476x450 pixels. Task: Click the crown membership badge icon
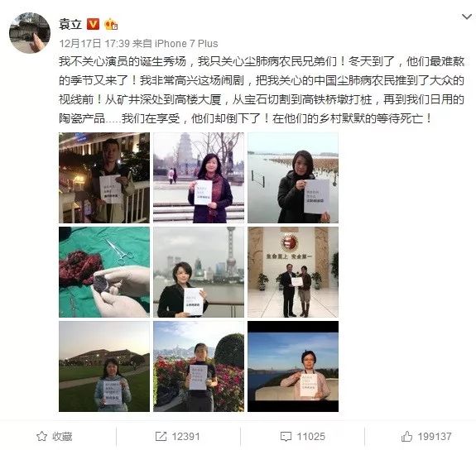pyautogui.click(x=111, y=24)
